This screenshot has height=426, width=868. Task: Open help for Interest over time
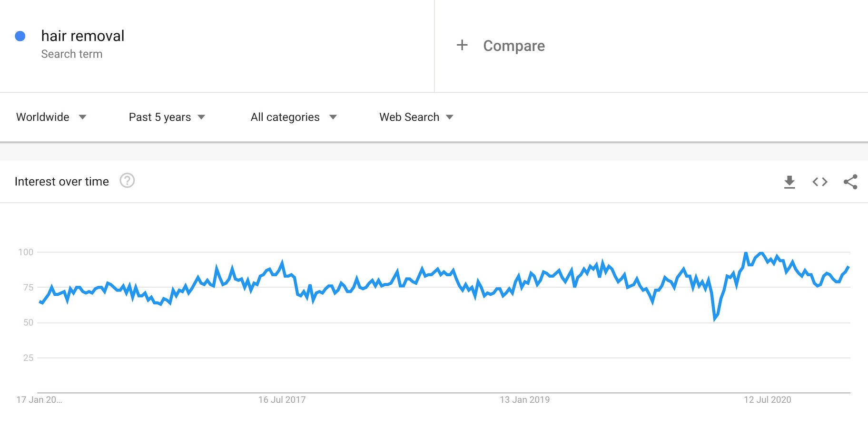click(127, 181)
